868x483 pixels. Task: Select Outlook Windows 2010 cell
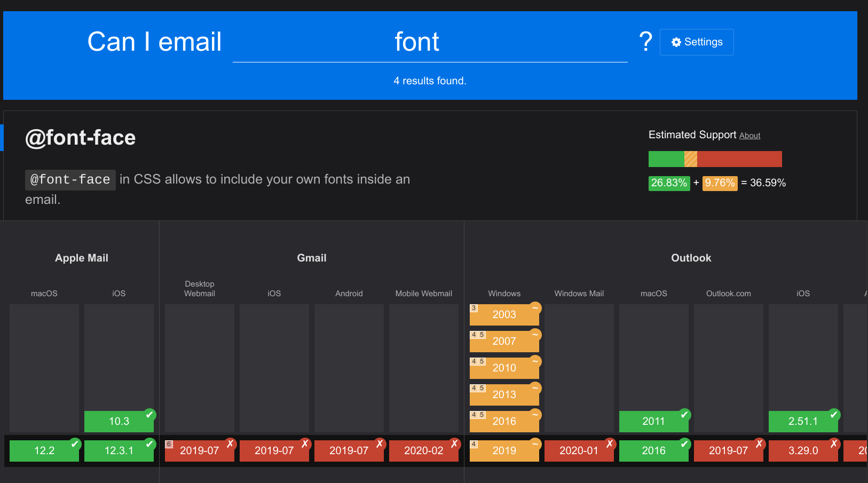click(504, 368)
